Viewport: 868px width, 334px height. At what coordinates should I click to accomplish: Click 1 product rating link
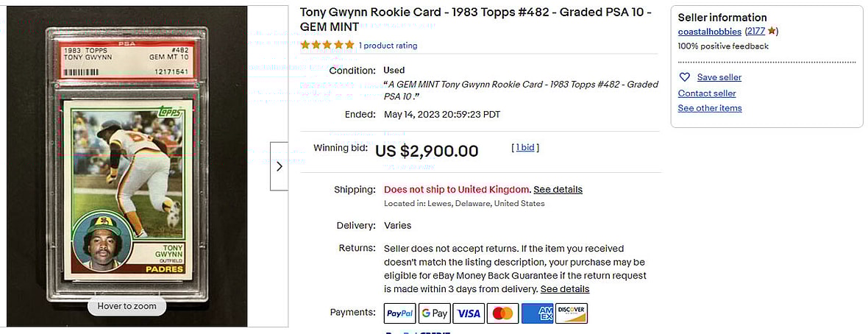[388, 46]
